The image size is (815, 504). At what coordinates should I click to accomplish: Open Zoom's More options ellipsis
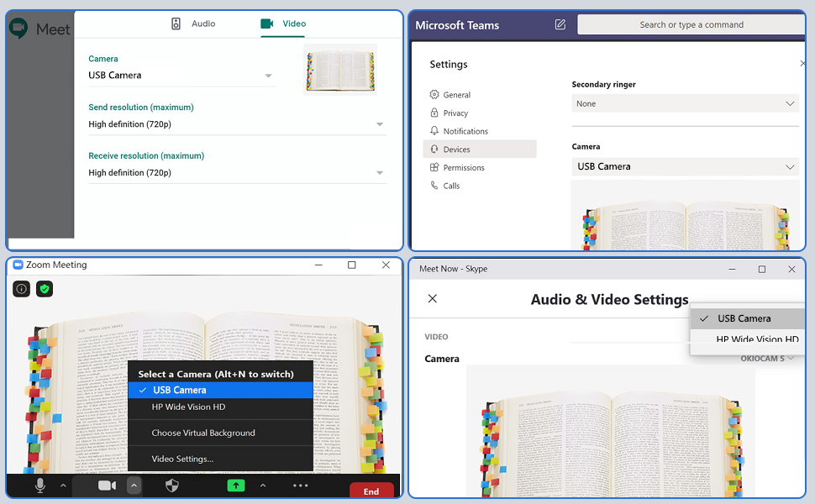tap(300, 486)
